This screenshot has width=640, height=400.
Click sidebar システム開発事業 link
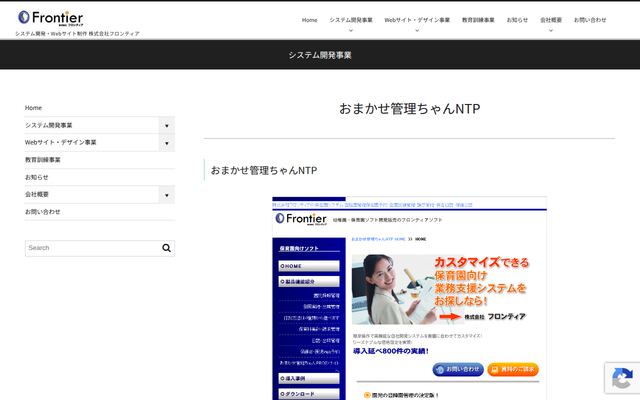tap(49, 125)
